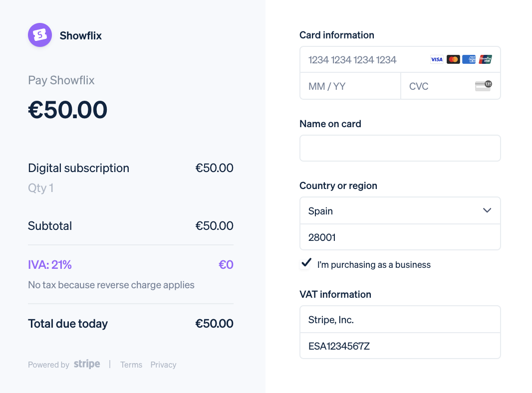Click the "I'm purchasing as a business" label
The image size is (532, 393).
pyautogui.click(x=374, y=265)
